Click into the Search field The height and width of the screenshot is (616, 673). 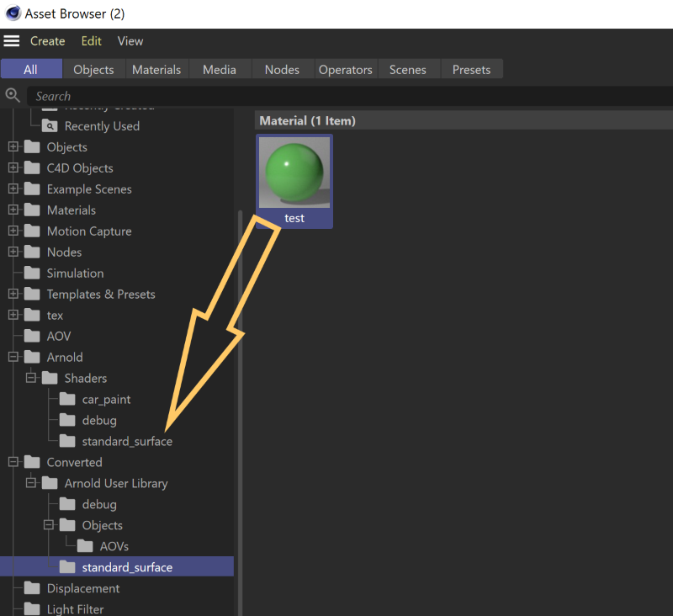pos(350,96)
